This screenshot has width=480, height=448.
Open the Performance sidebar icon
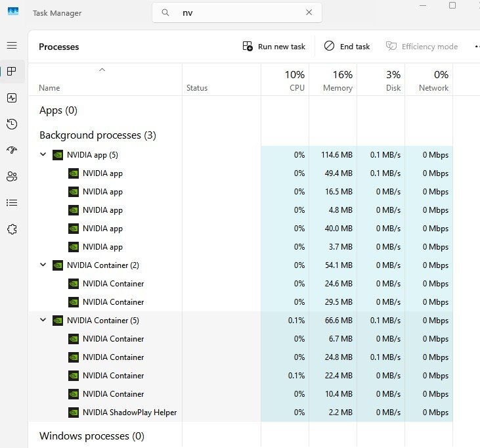click(x=12, y=98)
